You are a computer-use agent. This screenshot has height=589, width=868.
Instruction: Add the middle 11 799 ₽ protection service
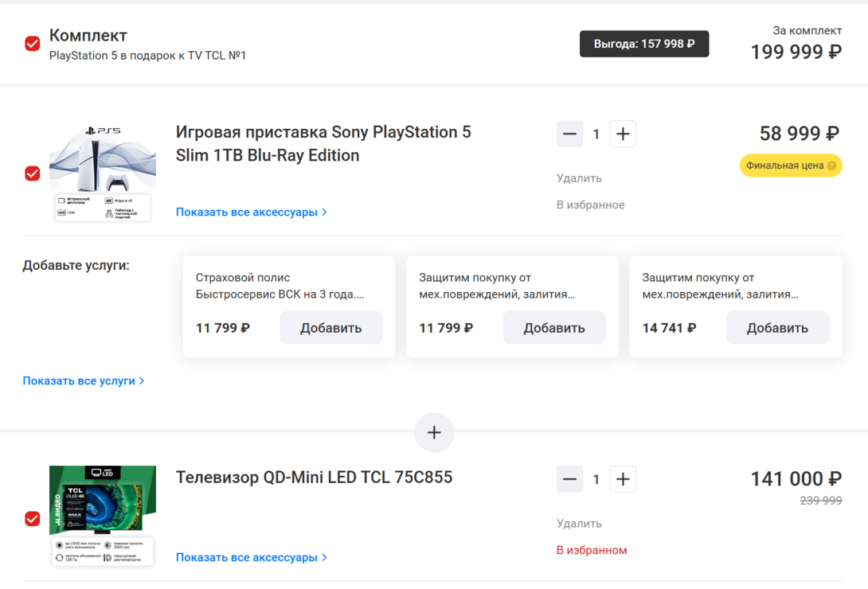click(x=553, y=328)
